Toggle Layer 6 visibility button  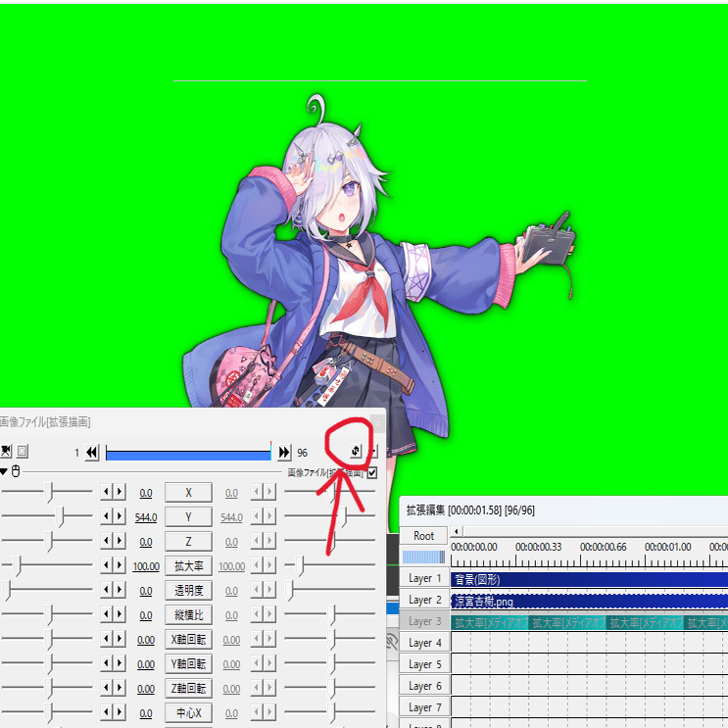tap(424, 686)
